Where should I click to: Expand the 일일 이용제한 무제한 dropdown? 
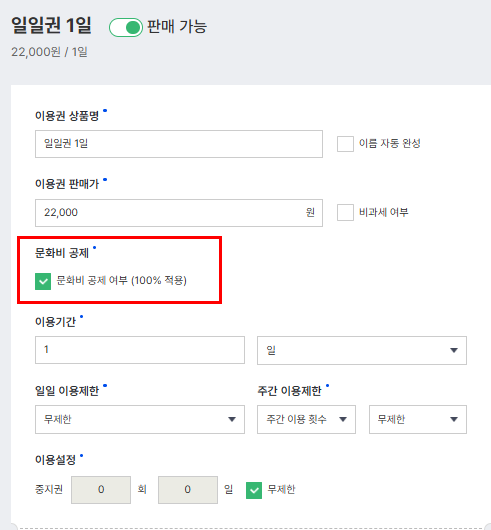(140, 419)
